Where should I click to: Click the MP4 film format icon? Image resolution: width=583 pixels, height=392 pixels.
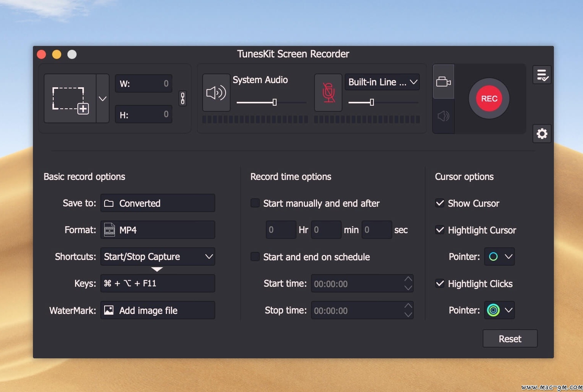point(110,230)
